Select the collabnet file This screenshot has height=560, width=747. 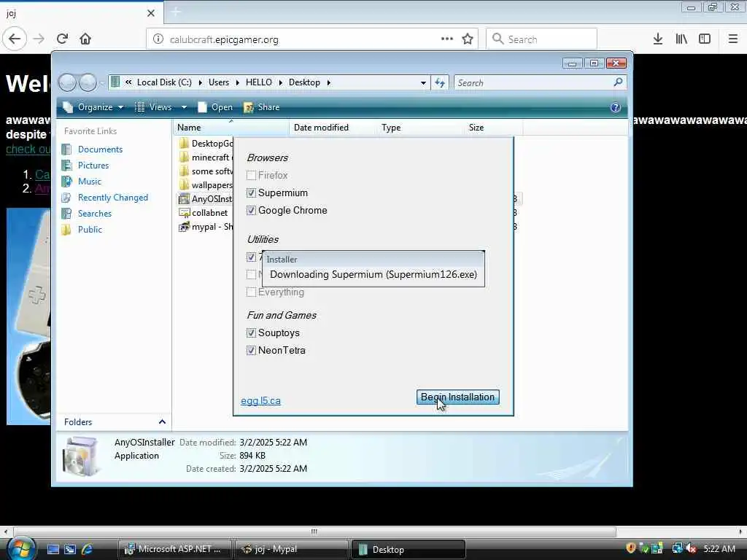(204, 213)
